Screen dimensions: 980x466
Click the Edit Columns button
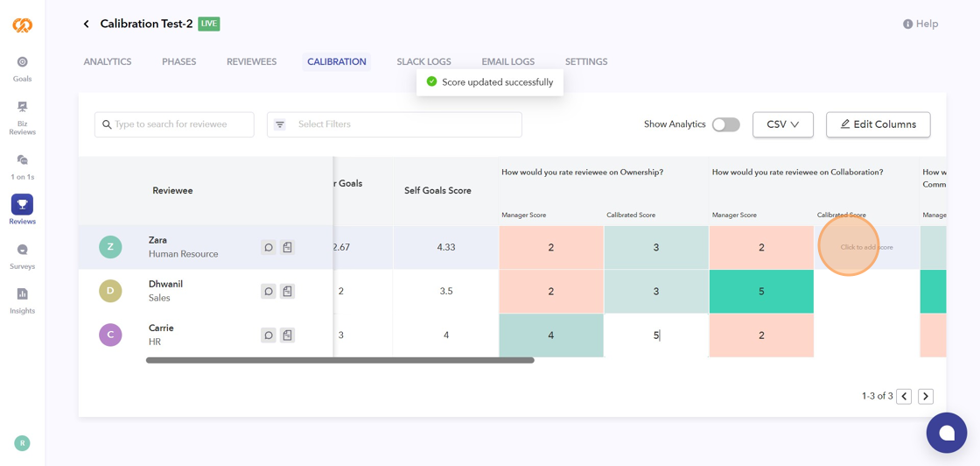(x=878, y=124)
